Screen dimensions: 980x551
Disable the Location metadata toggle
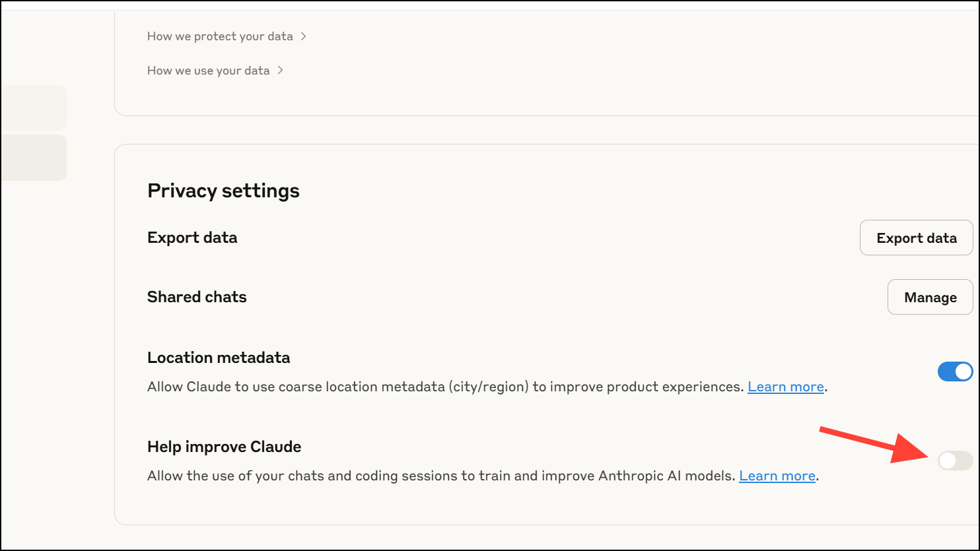coord(955,372)
